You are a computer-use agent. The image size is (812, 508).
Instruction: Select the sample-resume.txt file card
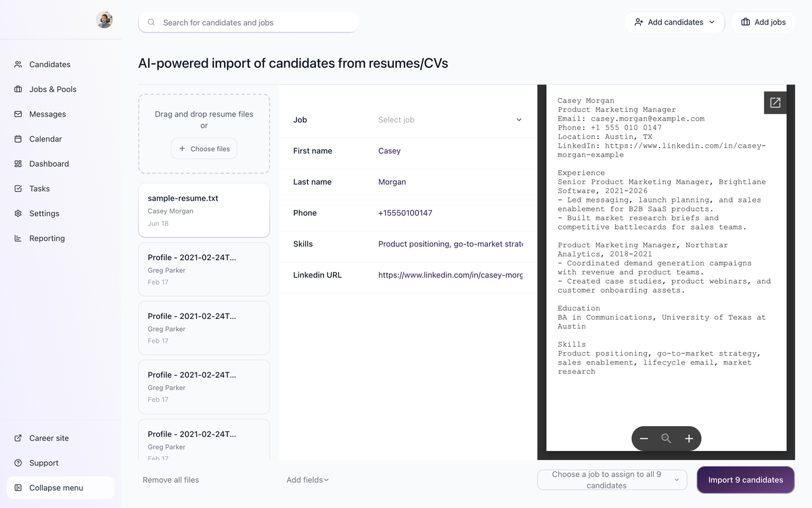pyautogui.click(x=204, y=211)
